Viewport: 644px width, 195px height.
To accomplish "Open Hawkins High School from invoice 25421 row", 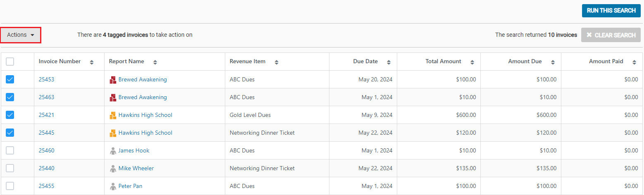I will coord(145,115).
